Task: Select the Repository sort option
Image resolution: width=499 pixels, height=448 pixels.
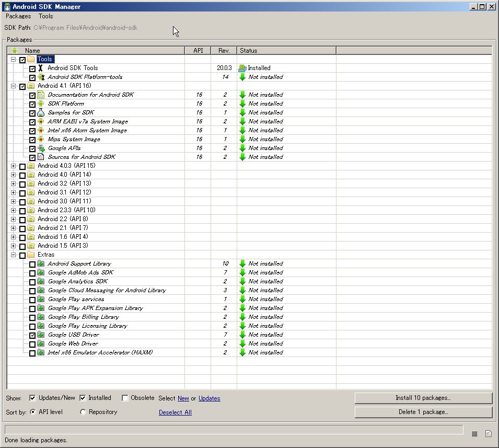Action: pyautogui.click(x=83, y=412)
